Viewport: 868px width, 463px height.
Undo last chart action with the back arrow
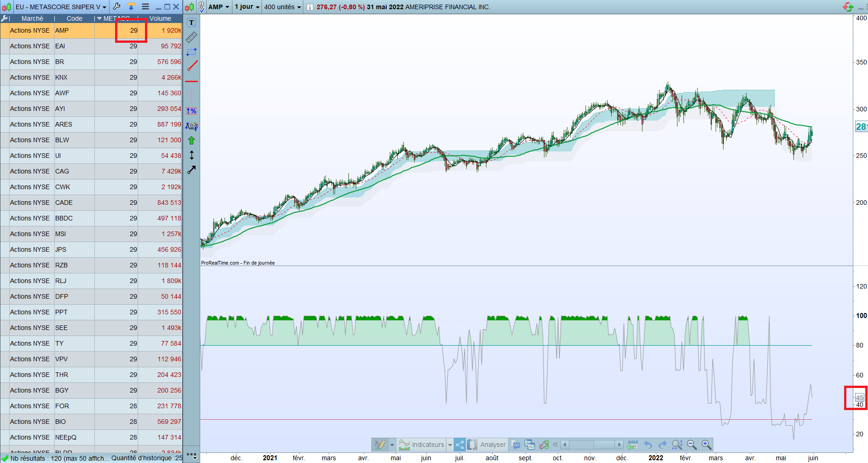tap(648, 445)
